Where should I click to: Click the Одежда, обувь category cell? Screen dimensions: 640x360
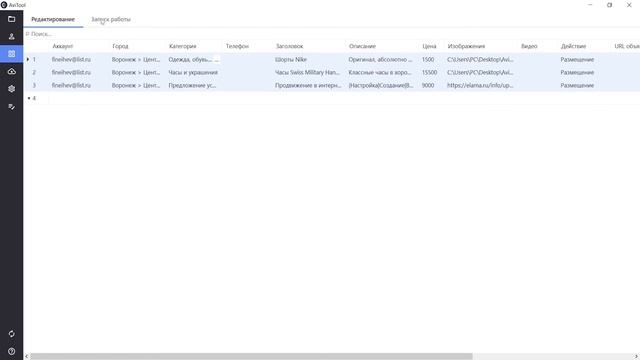(190, 60)
